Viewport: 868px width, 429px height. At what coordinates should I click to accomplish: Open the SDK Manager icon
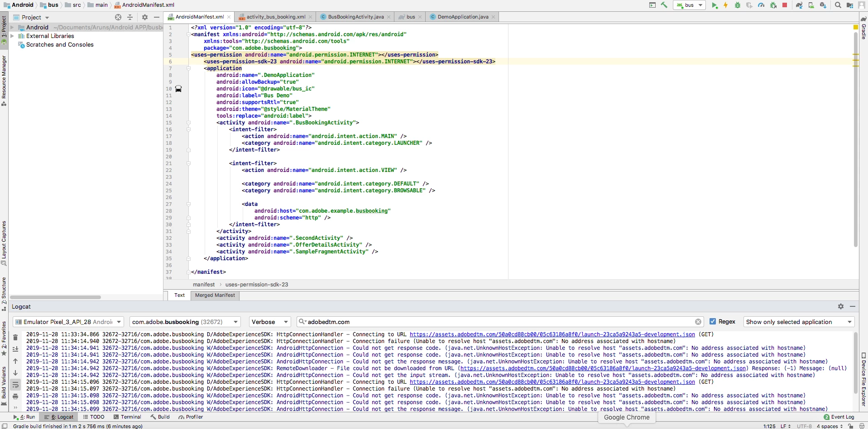coord(823,5)
